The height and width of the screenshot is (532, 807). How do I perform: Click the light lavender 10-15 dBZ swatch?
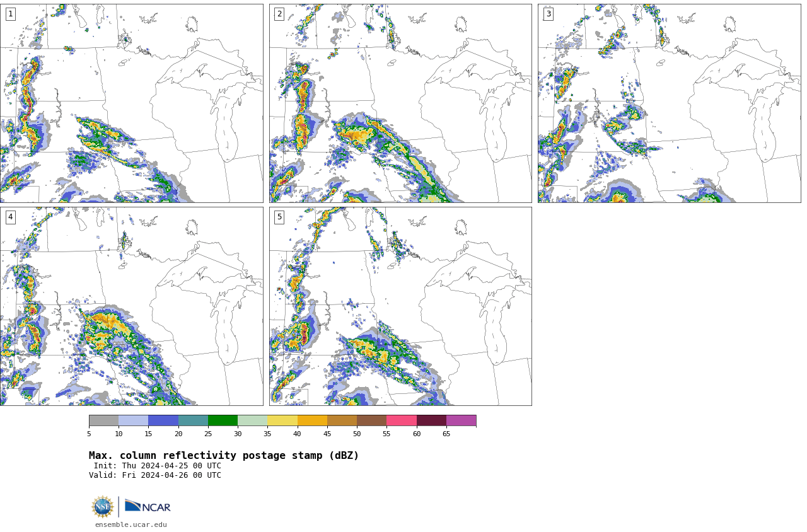pos(133,420)
